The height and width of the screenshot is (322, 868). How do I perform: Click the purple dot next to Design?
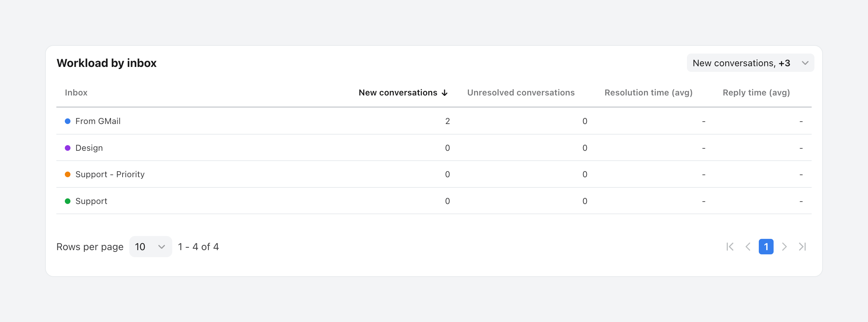[x=68, y=148]
